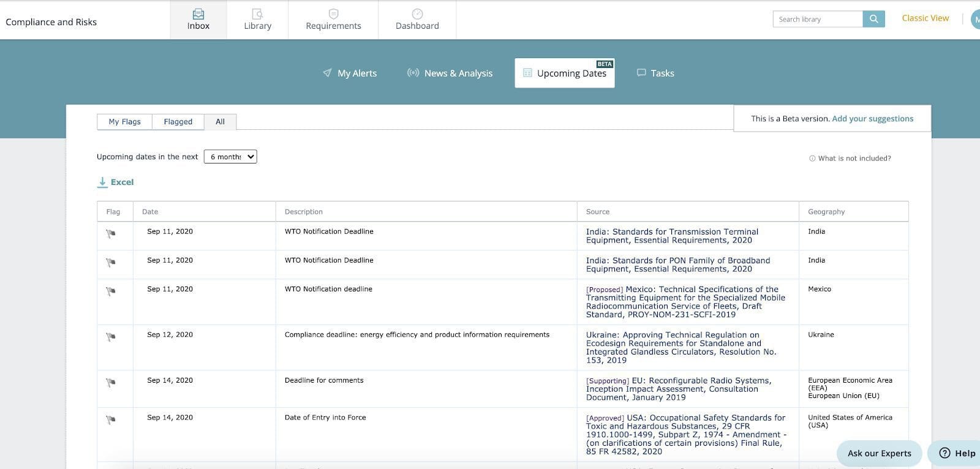Image resolution: width=980 pixels, height=469 pixels.
Task: Sort by the Date column header
Action: point(150,212)
